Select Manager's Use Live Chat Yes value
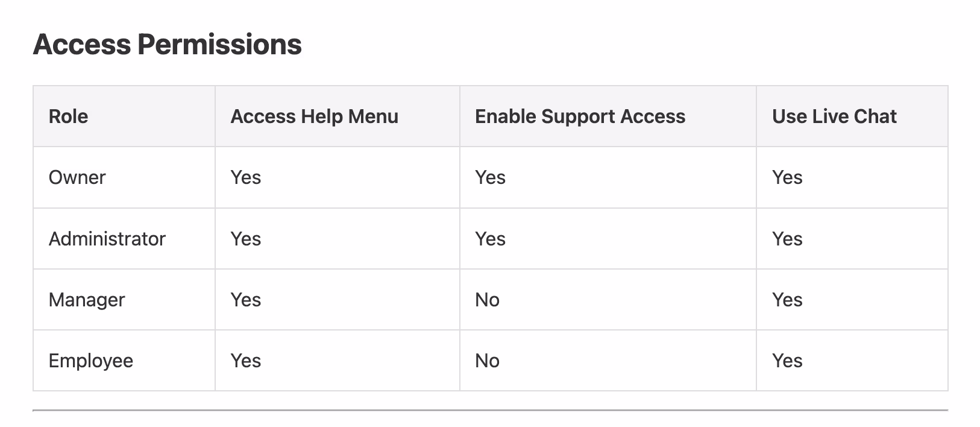 click(x=787, y=300)
